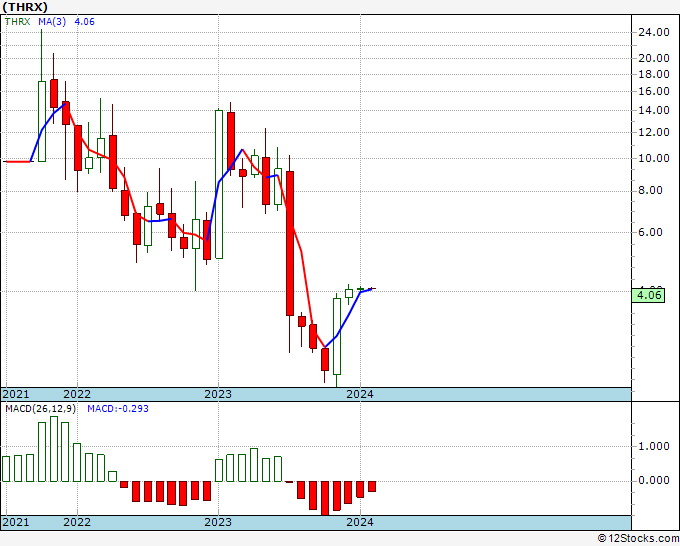The width and height of the screenshot is (680, 546).
Task: Click the green 4.06 current price tag
Action: [648, 295]
